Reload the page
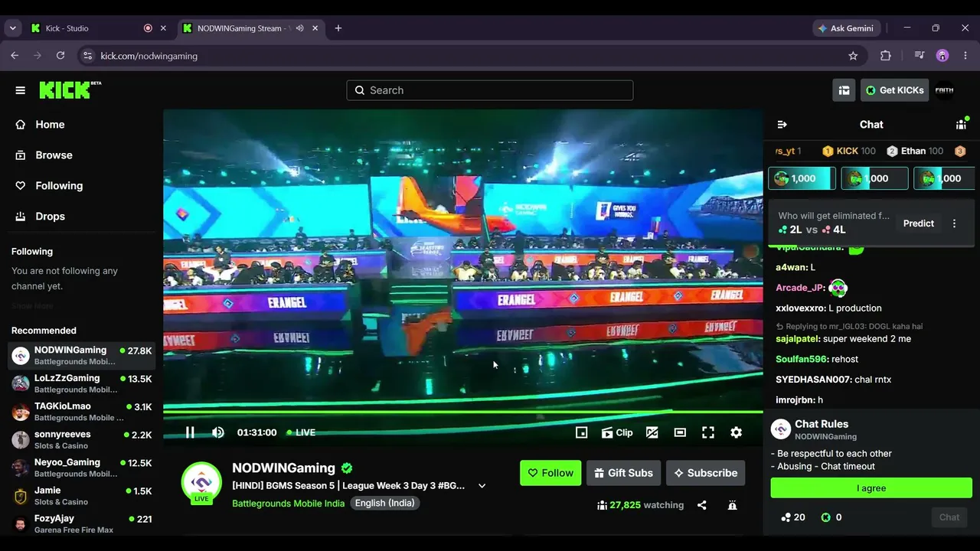 click(60, 56)
